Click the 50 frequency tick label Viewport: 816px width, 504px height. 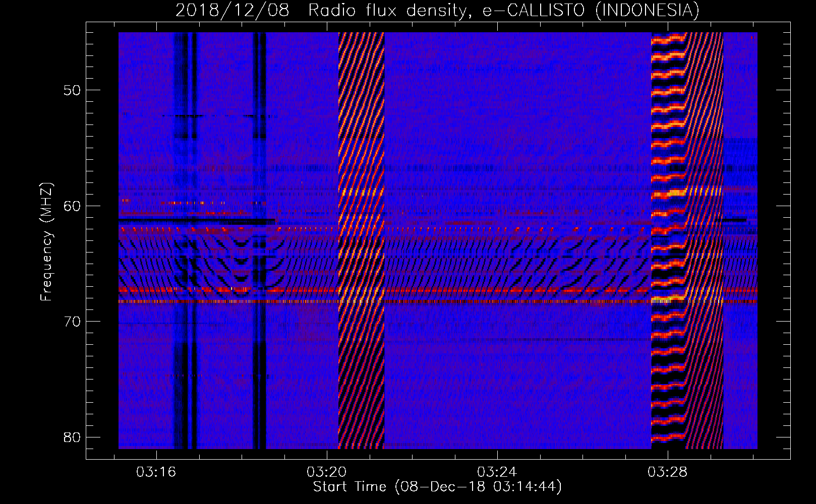click(72, 90)
